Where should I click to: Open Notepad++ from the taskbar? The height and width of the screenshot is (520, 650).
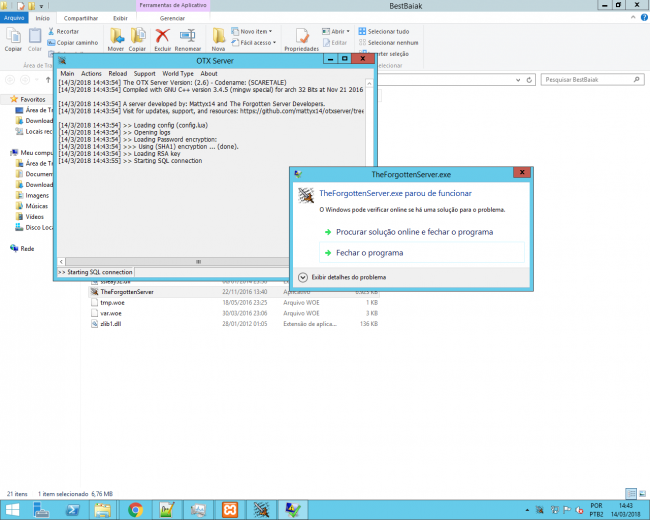point(167,510)
